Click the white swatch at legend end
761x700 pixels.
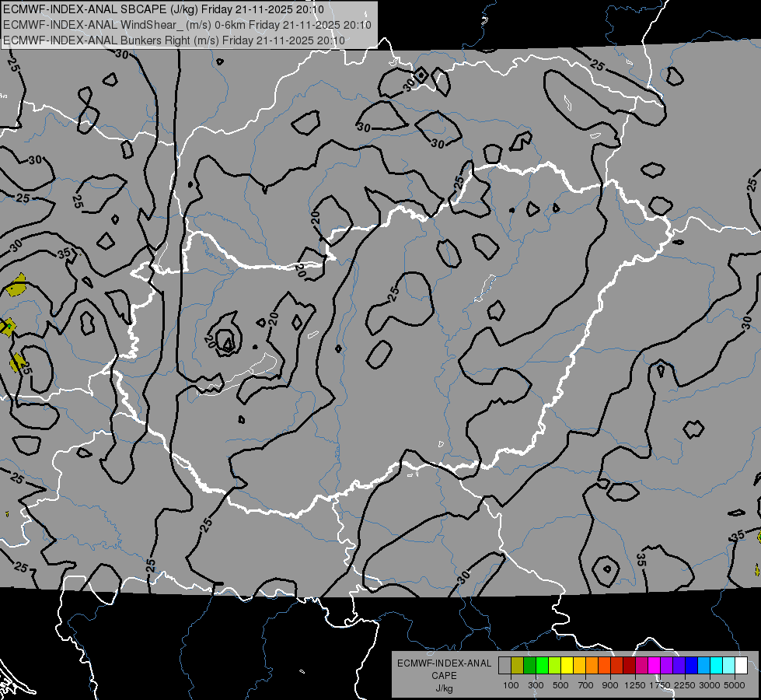(741, 665)
